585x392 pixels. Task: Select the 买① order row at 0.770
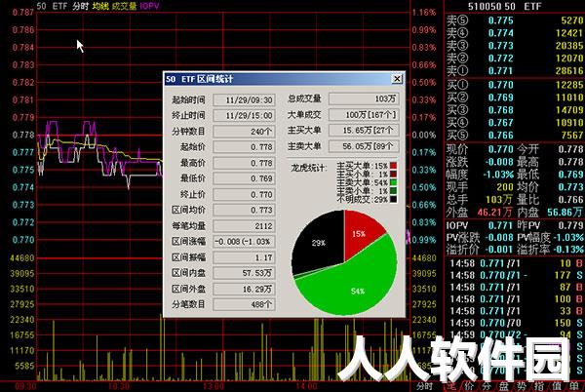515,85
